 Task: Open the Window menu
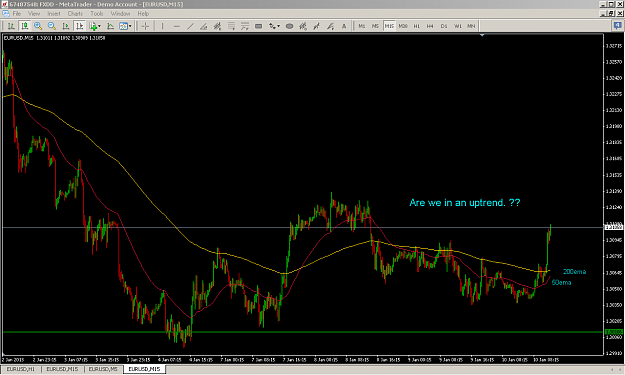[x=120, y=14]
